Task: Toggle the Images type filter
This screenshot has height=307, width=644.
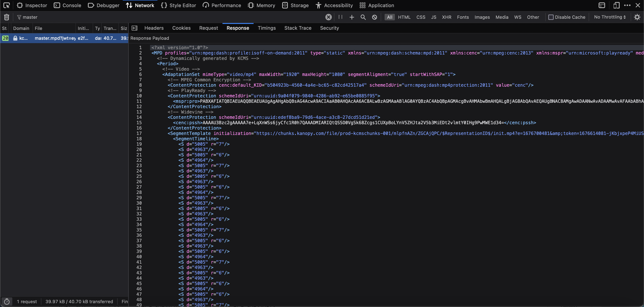Action: pyautogui.click(x=482, y=17)
